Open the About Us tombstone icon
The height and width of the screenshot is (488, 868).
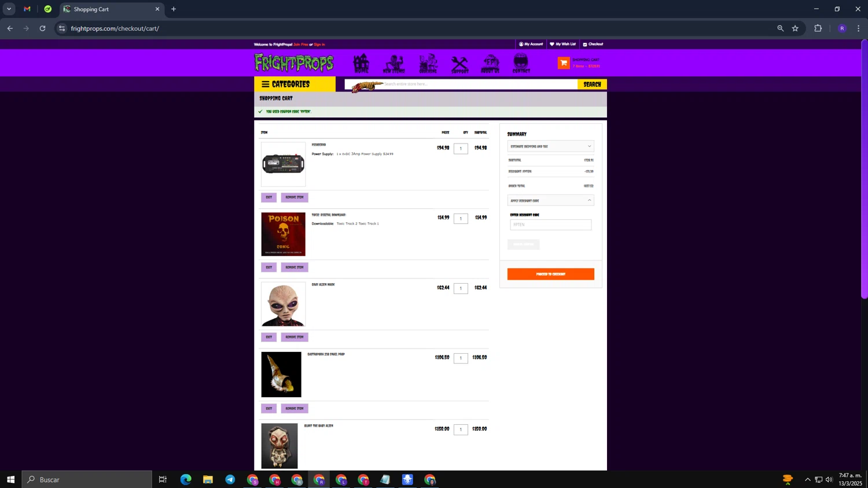coord(490,64)
